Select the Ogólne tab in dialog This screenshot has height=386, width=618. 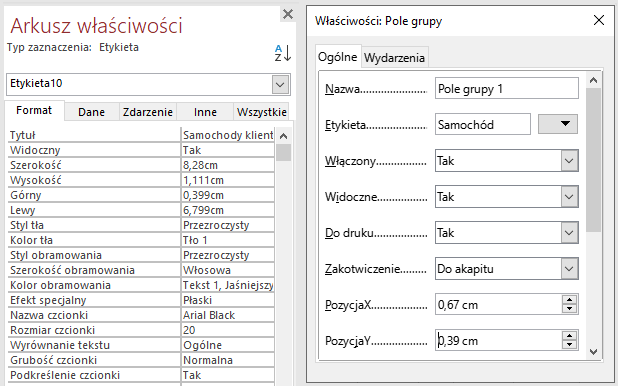[x=338, y=57]
